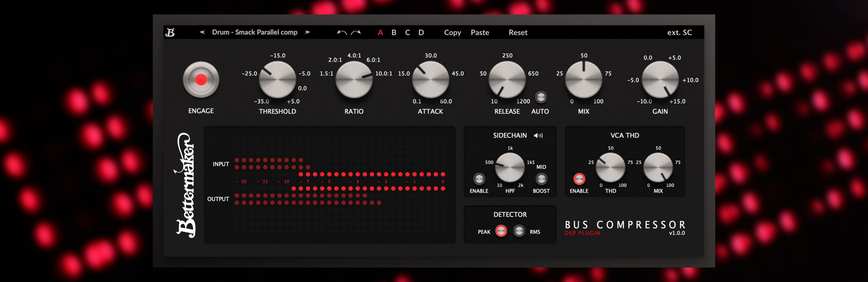
Task: Click the 10.0:1 ratio label
Action: point(384,73)
